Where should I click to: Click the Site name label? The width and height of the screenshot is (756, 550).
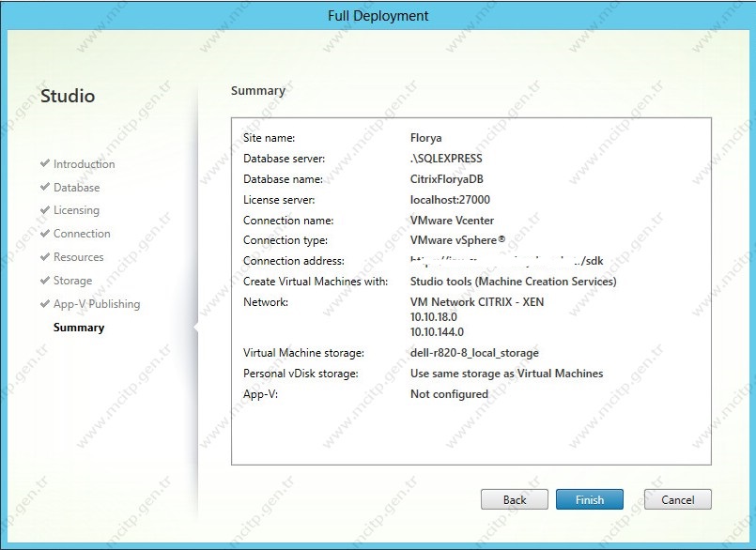pyautogui.click(x=269, y=138)
